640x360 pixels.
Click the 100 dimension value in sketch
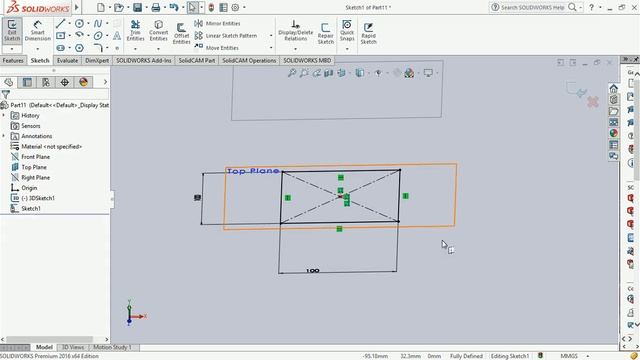tap(312, 271)
